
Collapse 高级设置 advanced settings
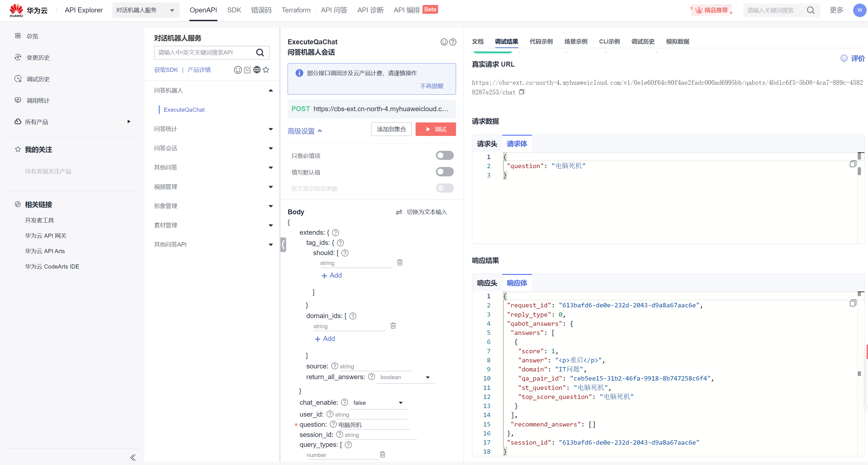click(x=305, y=131)
